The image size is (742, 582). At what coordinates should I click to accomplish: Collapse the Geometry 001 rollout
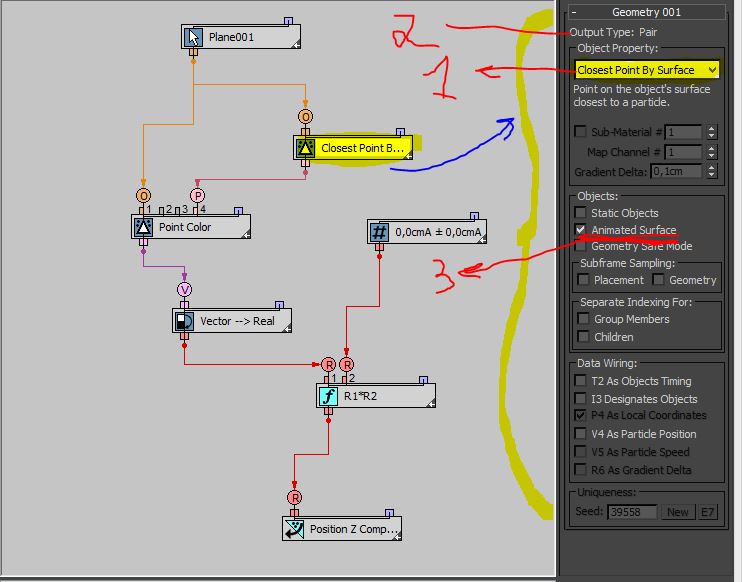coord(573,12)
